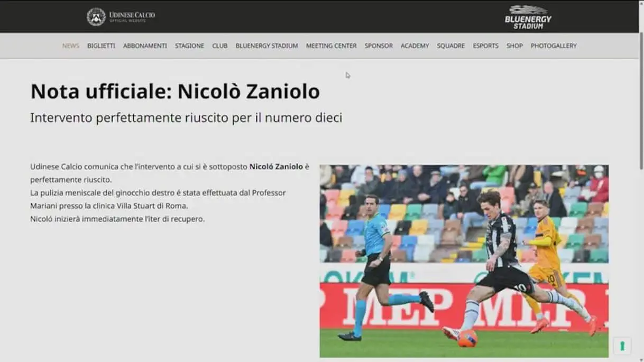The height and width of the screenshot is (362, 644).
Task: Select Stagione in the navigation bar
Action: coord(189,46)
